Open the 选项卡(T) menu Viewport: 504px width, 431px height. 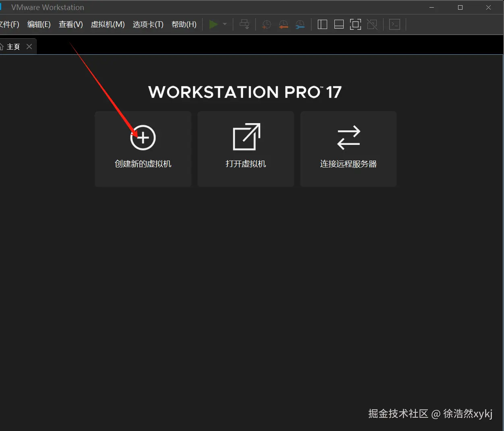[x=148, y=25]
